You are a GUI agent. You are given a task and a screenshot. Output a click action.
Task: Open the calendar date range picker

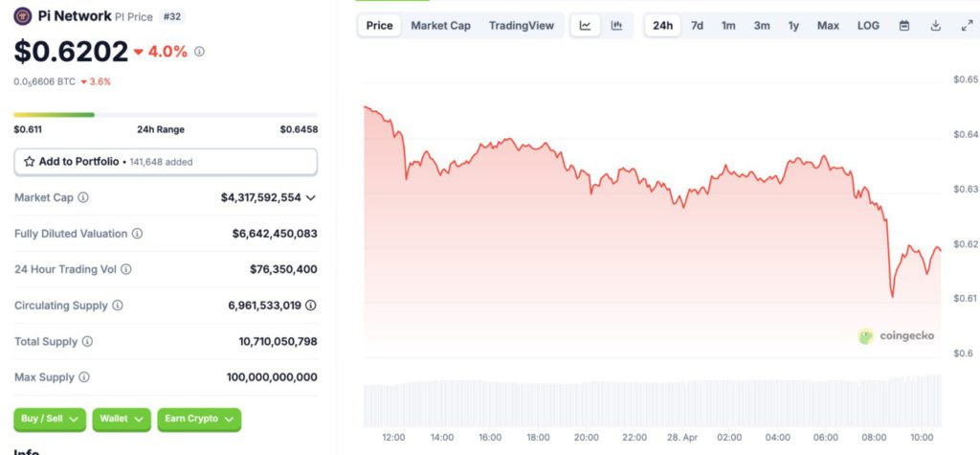click(x=903, y=26)
